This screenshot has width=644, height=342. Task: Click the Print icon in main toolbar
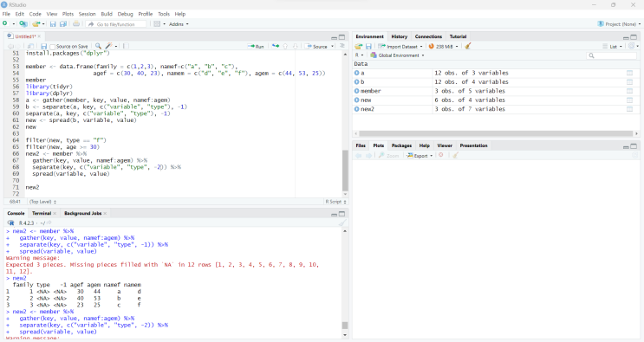pyautogui.click(x=76, y=23)
